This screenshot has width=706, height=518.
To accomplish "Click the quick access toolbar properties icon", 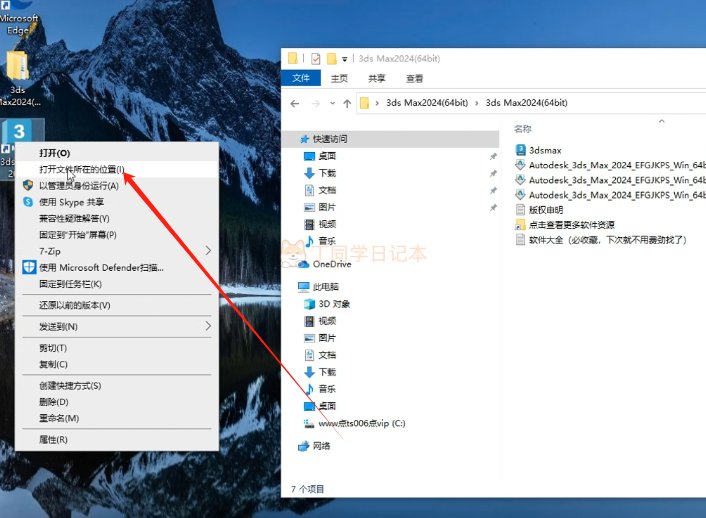I will (x=316, y=59).
